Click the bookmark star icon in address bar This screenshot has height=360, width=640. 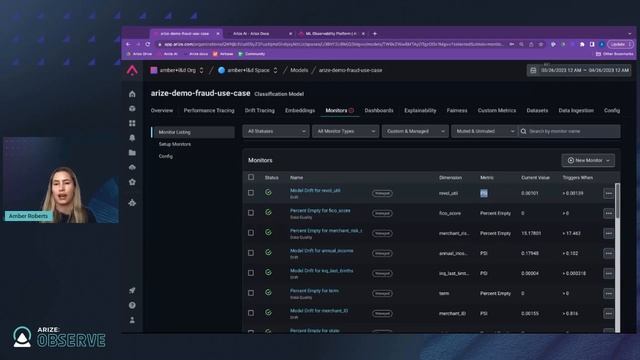tap(541, 44)
